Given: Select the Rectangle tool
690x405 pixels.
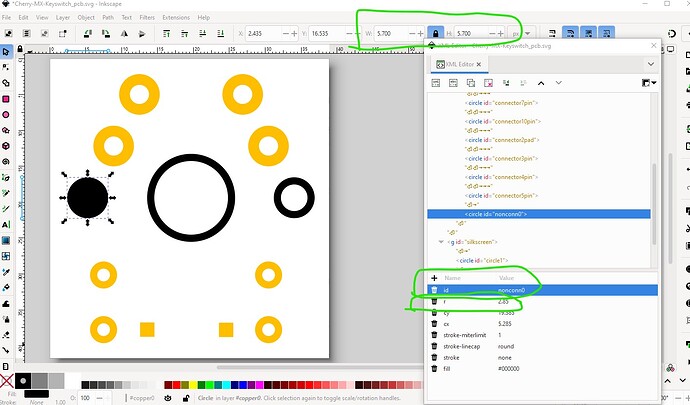Looking at the screenshot, I should [6, 99].
